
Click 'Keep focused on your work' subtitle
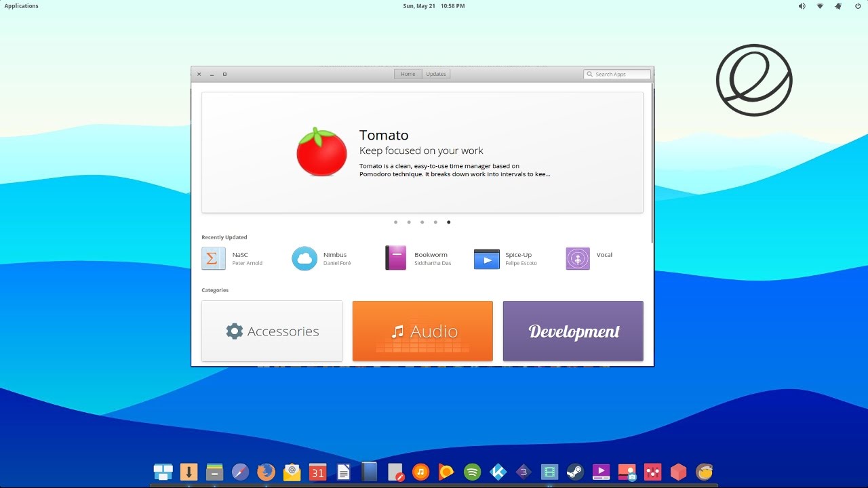point(421,150)
